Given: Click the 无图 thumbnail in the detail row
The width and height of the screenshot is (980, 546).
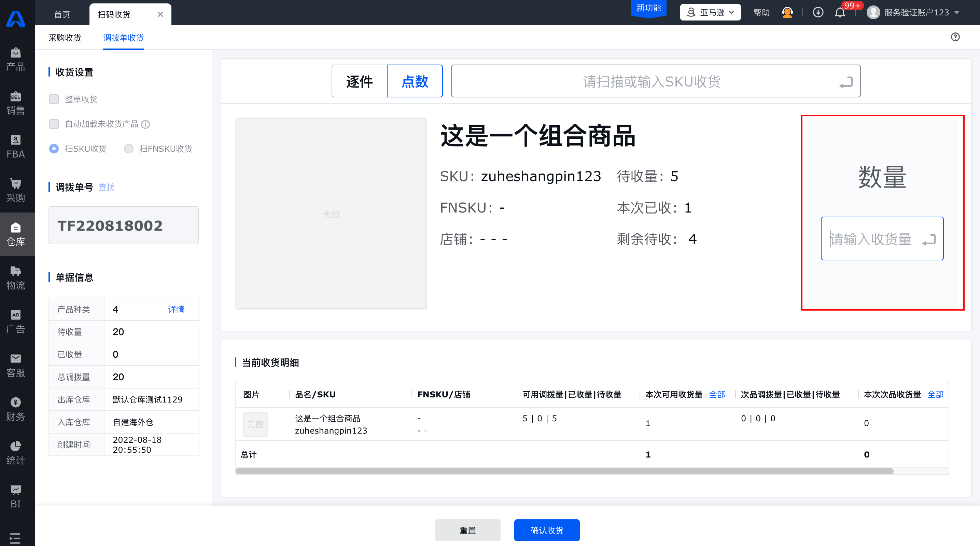Looking at the screenshot, I should pyautogui.click(x=255, y=425).
